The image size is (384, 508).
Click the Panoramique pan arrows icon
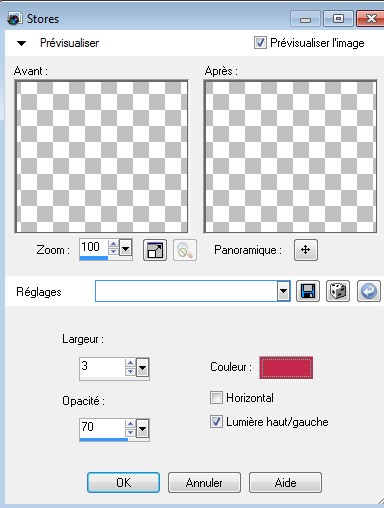click(x=306, y=250)
